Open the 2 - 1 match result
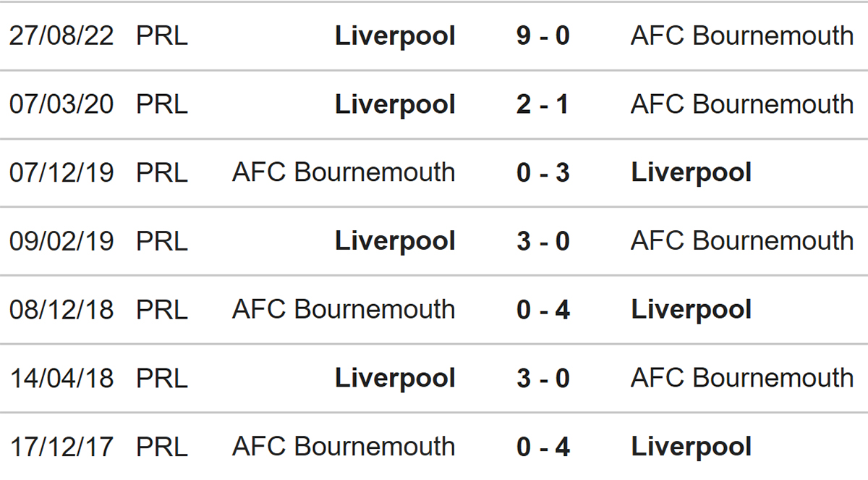 pyautogui.click(x=542, y=104)
